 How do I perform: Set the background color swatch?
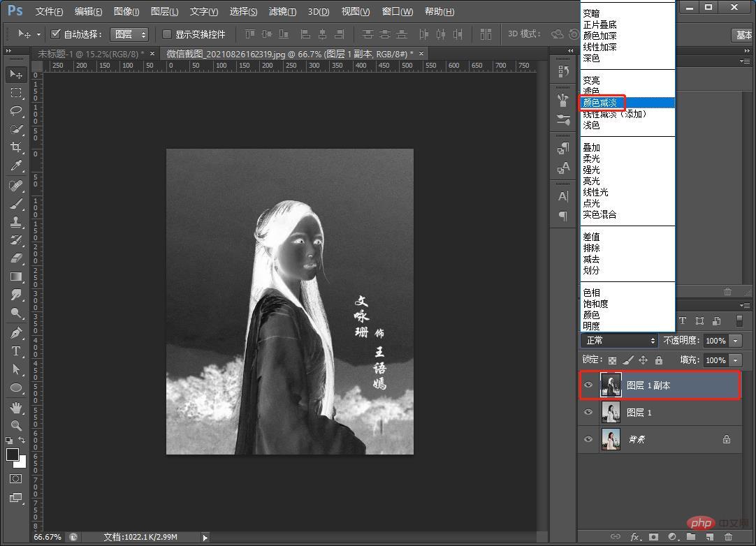click(x=22, y=464)
